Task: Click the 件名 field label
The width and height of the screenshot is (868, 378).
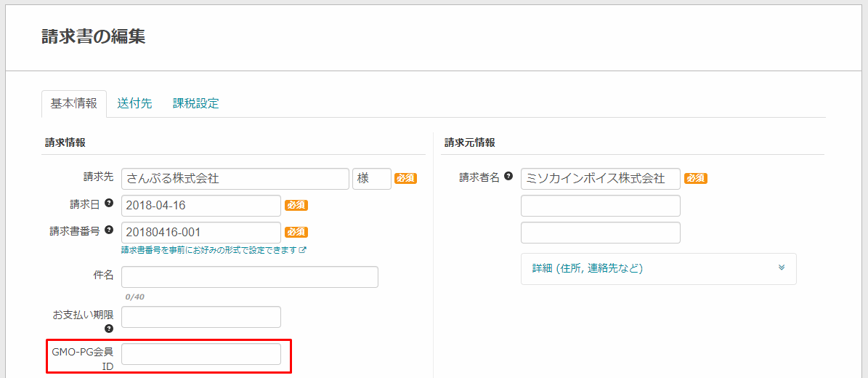Action: [x=104, y=274]
